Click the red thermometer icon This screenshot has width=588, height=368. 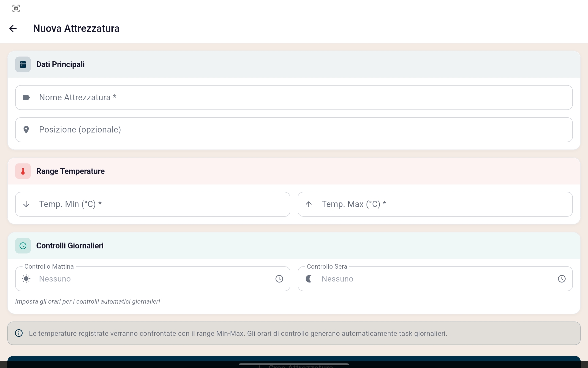point(23,171)
